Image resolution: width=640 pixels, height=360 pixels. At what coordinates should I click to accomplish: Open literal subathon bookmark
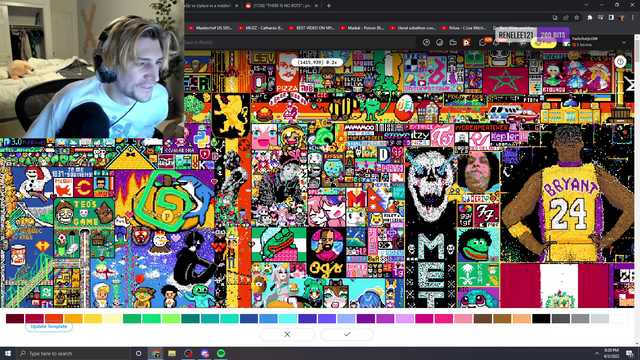413,28
